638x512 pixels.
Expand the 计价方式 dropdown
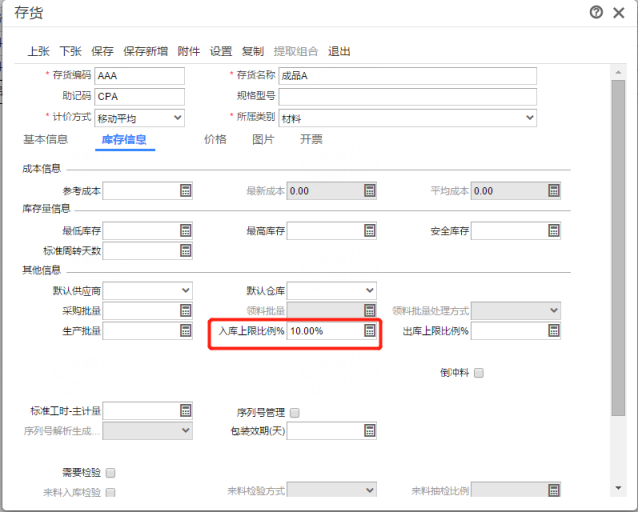[x=179, y=118]
